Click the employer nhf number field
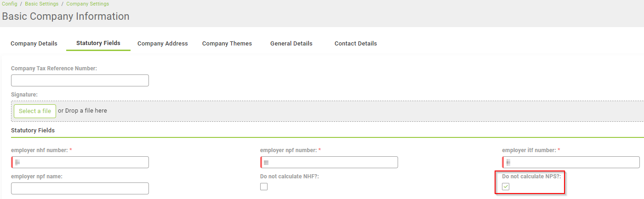Viewport: 644px width, 199px height. coord(80,162)
